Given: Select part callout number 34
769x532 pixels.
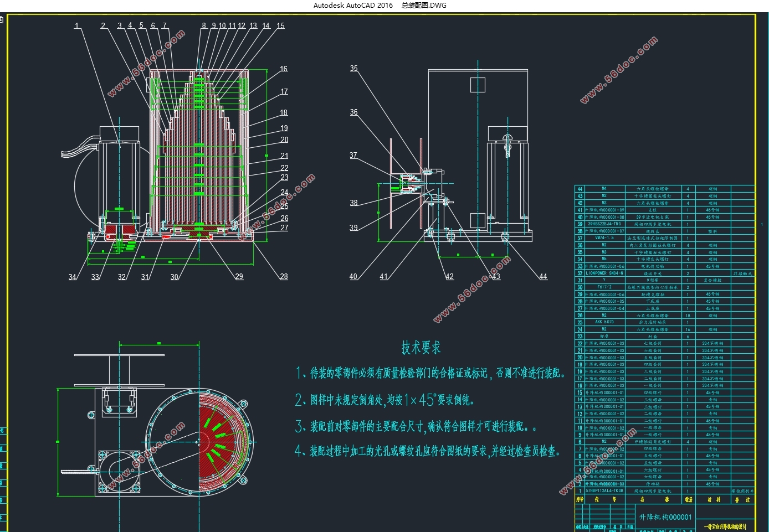Looking at the screenshot, I should pyautogui.click(x=72, y=277).
